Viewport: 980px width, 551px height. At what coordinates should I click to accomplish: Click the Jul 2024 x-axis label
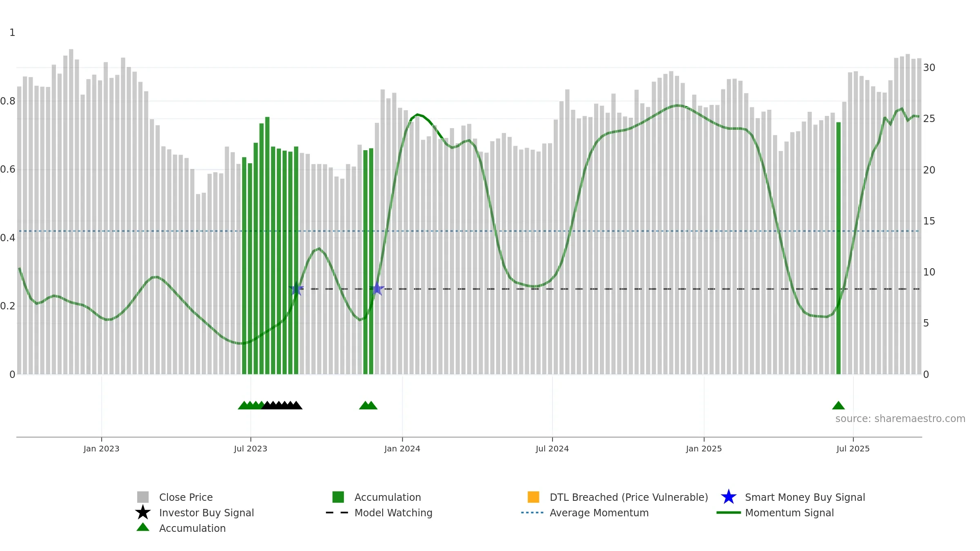click(552, 449)
